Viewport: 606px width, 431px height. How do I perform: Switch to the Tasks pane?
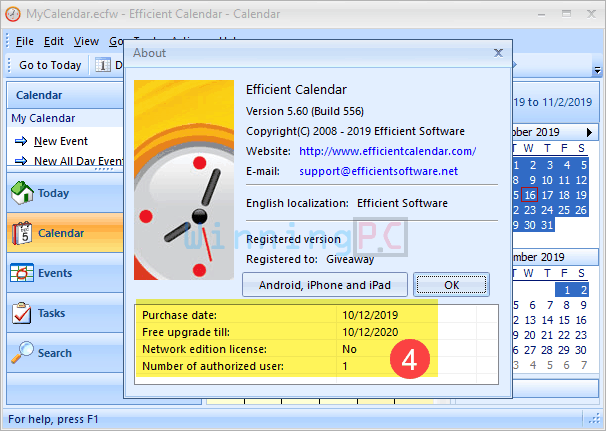click(65, 313)
